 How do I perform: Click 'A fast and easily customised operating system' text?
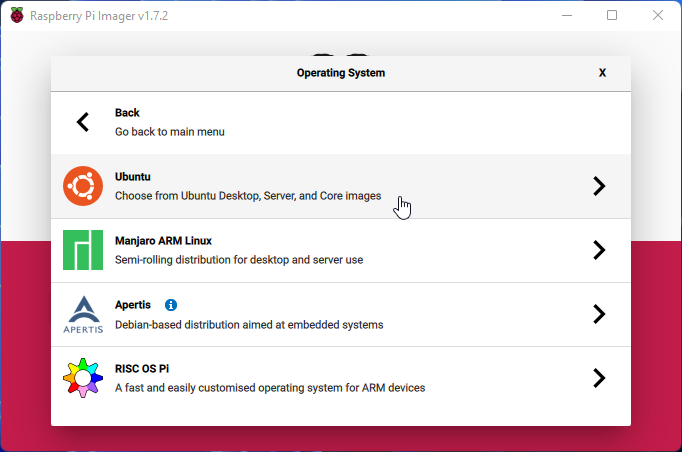(270, 388)
